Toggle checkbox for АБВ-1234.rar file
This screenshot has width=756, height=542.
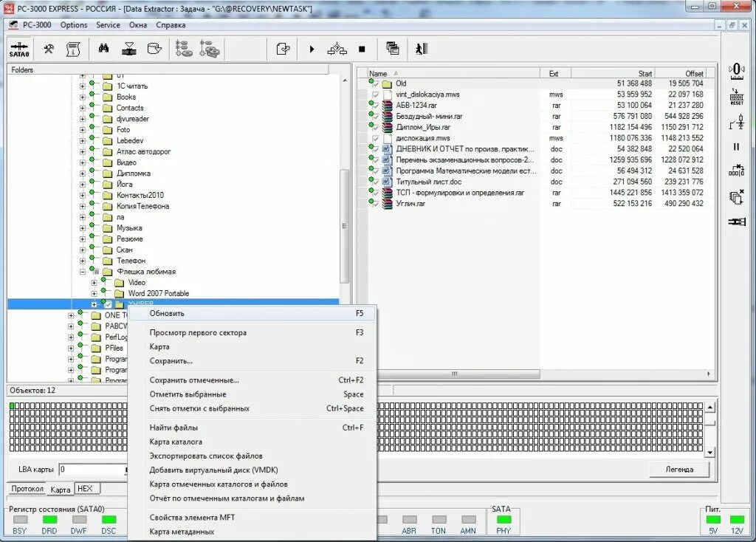[x=376, y=106]
